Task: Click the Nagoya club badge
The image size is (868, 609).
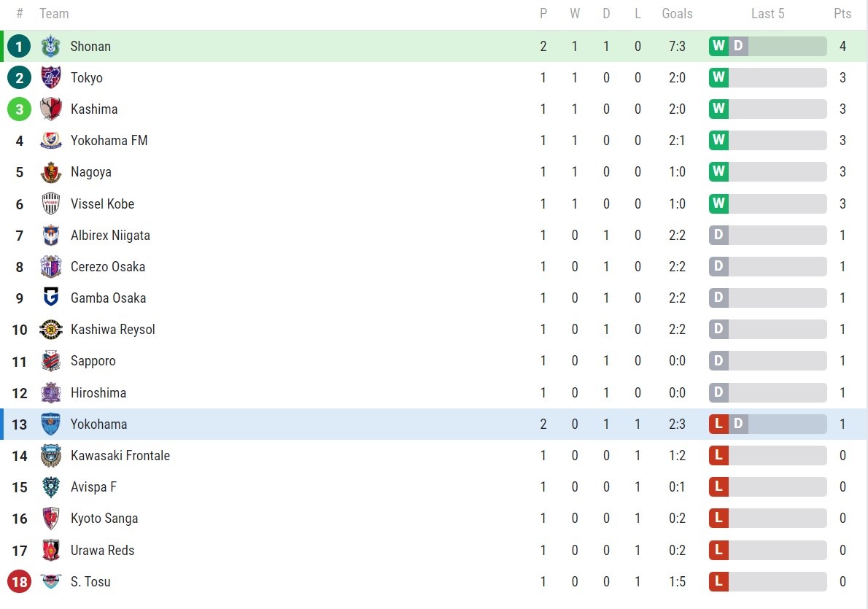Action: [x=51, y=172]
